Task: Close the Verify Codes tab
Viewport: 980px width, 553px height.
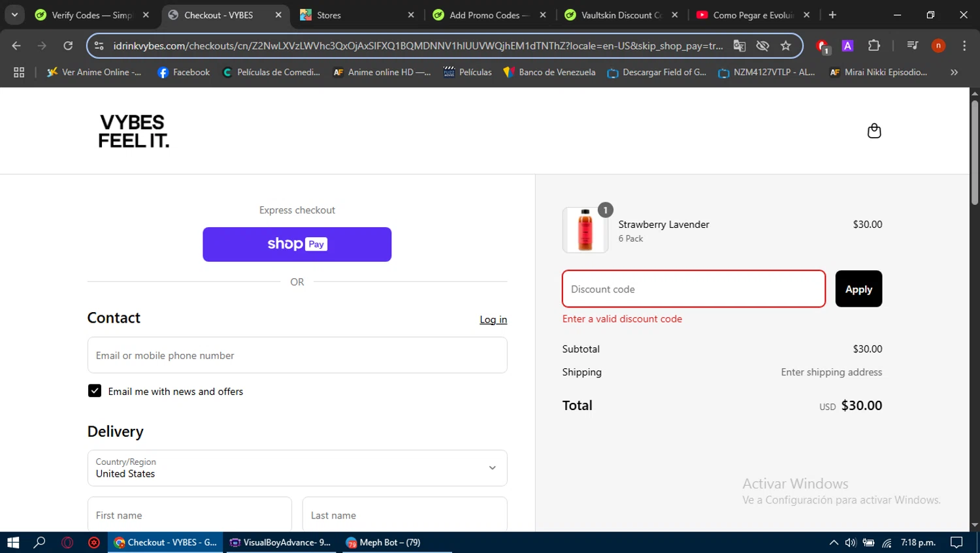Action: (146, 15)
